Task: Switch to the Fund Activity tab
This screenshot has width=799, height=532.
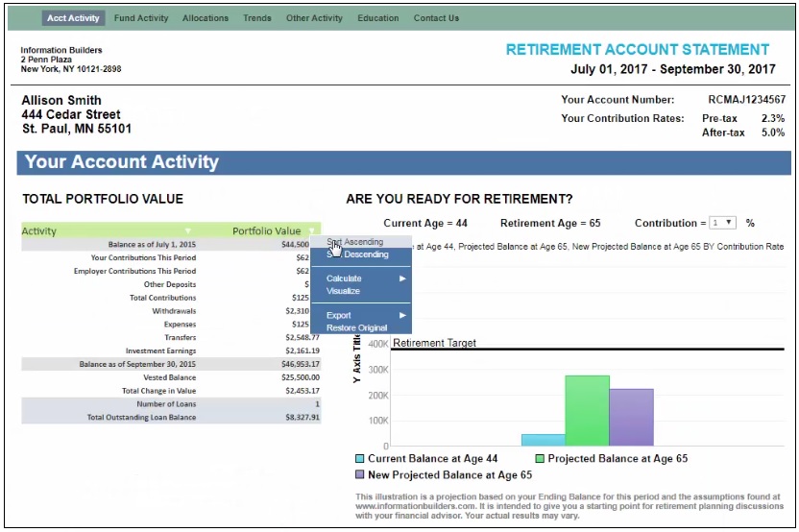Action: pyautogui.click(x=141, y=18)
